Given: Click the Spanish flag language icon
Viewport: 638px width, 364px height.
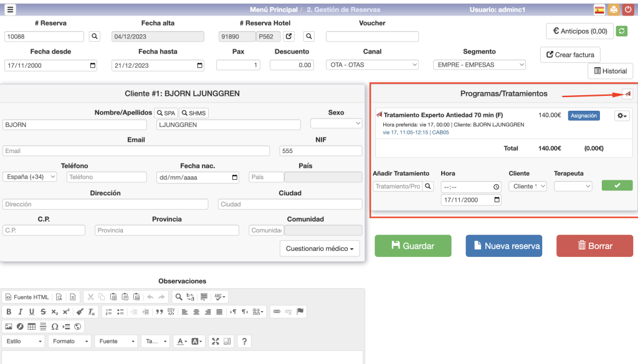Looking at the screenshot, I should [x=599, y=9].
